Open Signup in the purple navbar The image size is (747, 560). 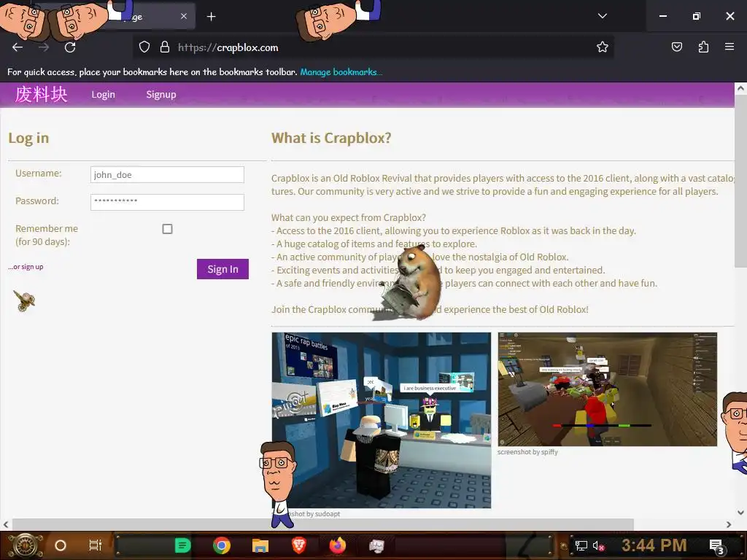point(161,94)
